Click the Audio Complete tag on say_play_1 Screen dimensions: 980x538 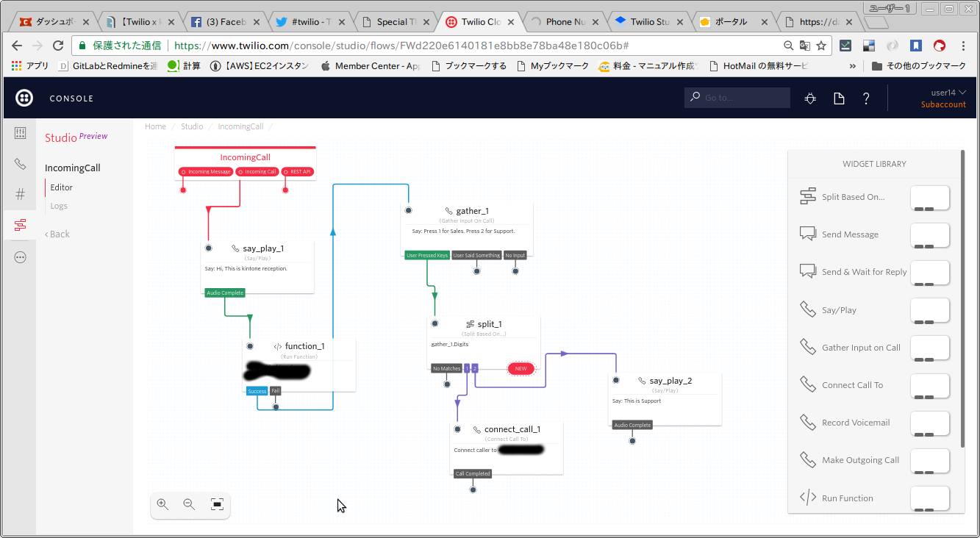(x=224, y=293)
